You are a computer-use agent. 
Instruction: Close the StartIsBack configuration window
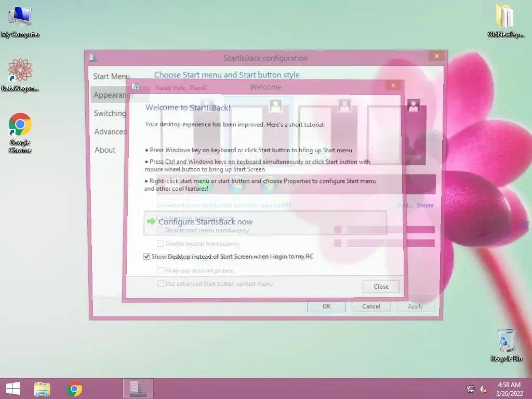tap(436, 56)
